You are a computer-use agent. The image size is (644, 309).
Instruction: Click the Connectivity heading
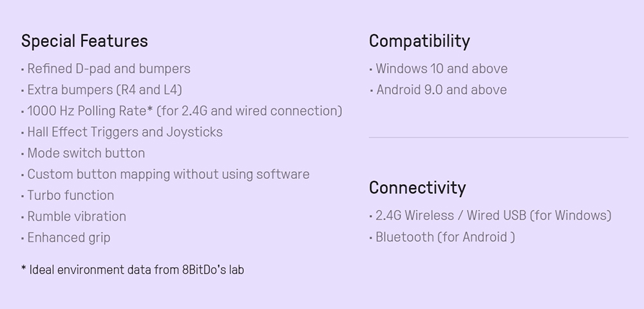pyautogui.click(x=417, y=188)
